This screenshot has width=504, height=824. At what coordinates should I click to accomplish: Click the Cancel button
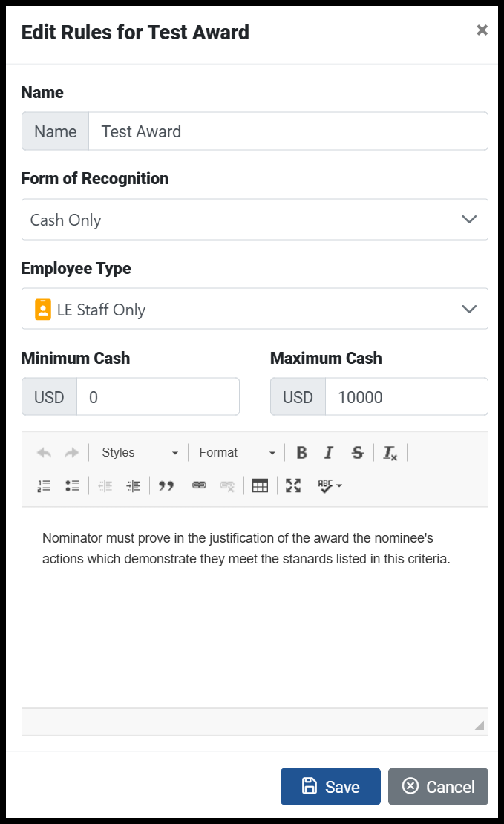[438, 787]
